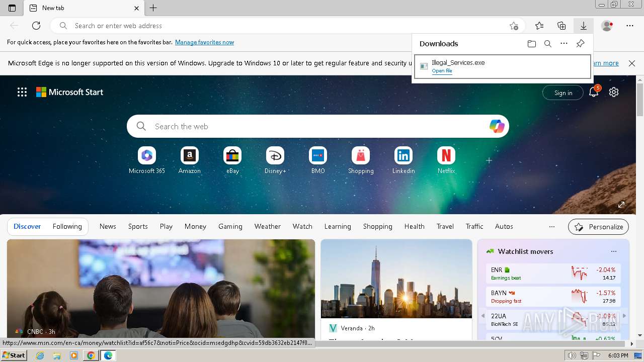Open the Travel category

[445, 227]
